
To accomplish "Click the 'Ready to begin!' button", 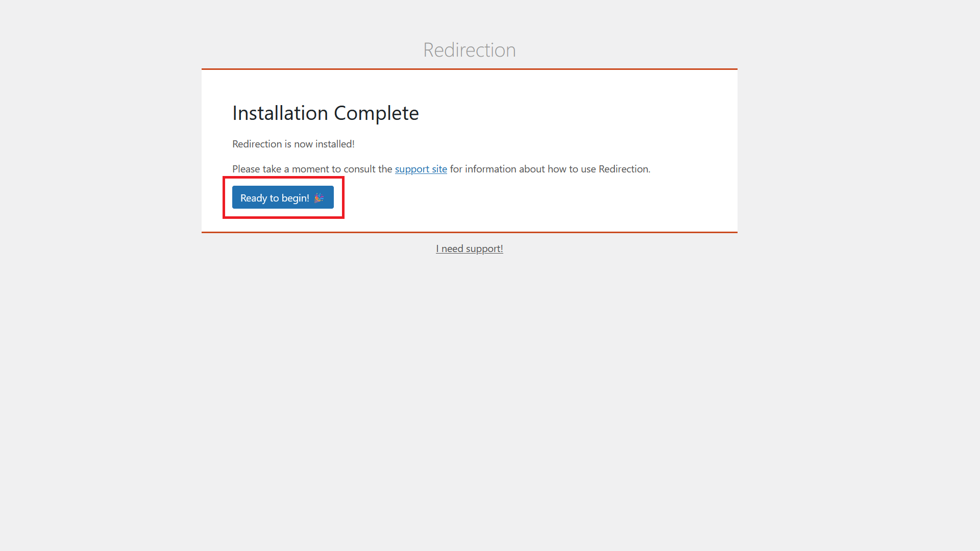I will point(283,197).
